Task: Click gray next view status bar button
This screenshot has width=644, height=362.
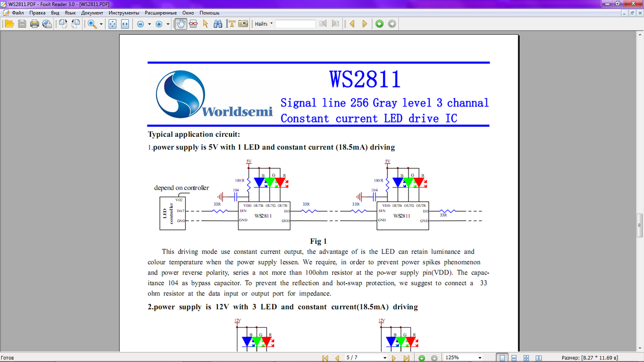Action: [434, 358]
